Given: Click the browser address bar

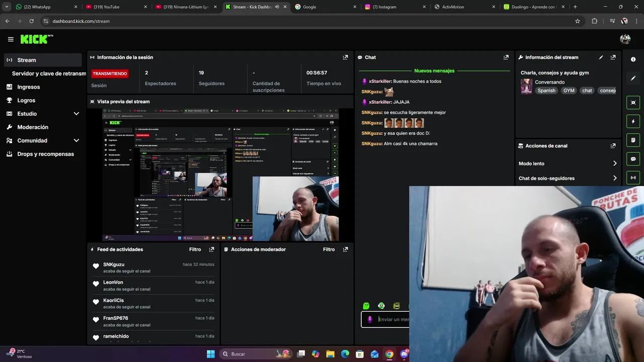Looking at the screenshot, I should point(307,21).
